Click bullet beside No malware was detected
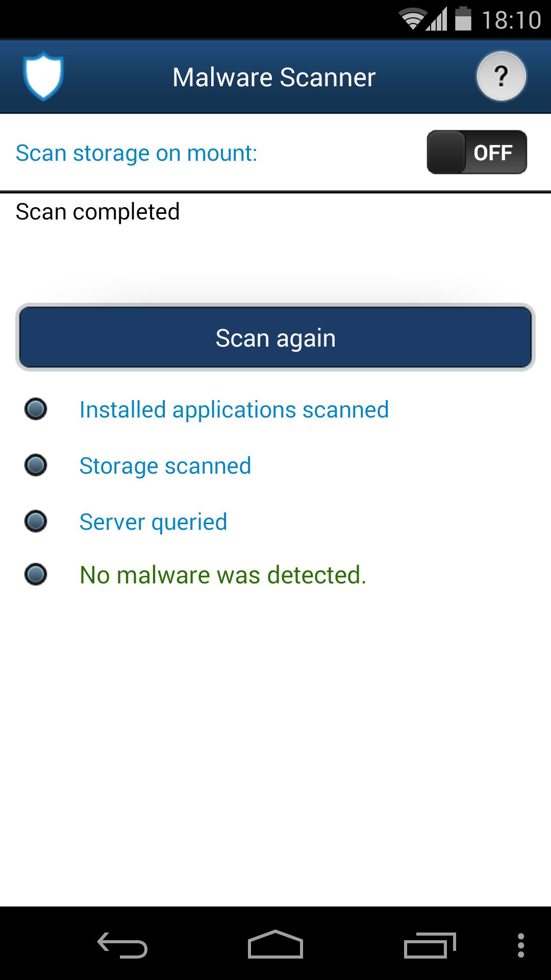Screen dimensions: 551x980 [x=36, y=574]
